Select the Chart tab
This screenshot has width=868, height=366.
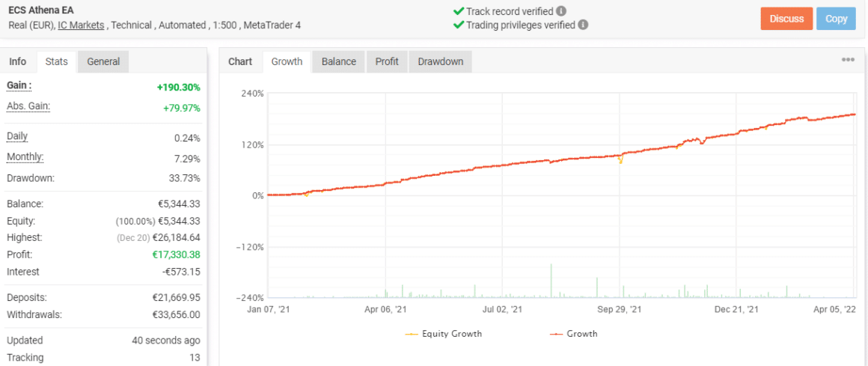point(240,61)
